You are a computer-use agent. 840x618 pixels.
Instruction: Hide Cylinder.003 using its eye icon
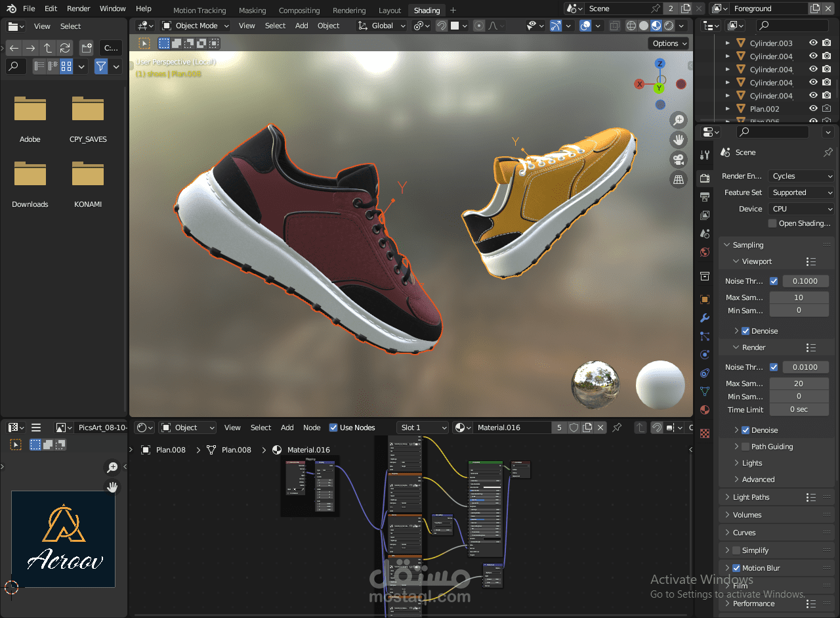813,43
